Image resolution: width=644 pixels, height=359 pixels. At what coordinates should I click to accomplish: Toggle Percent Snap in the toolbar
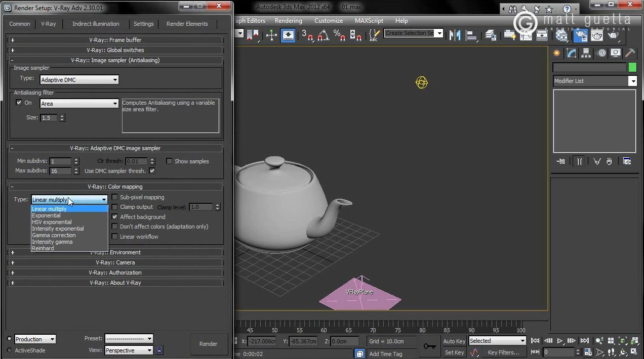click(339, 35)
